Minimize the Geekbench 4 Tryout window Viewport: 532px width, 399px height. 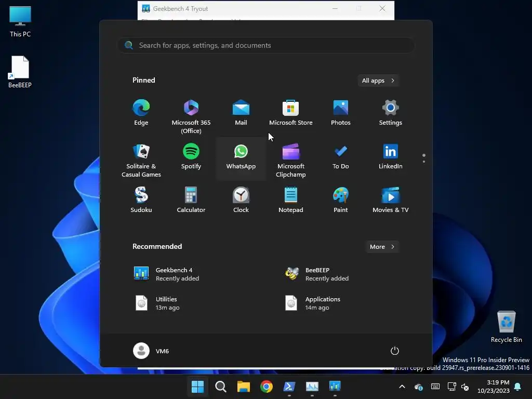335,8
